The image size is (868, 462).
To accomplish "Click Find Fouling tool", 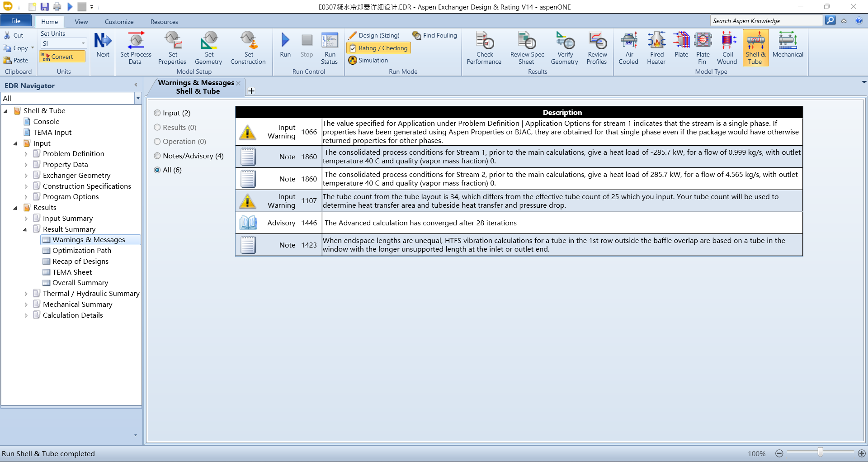I will point(434,35).
